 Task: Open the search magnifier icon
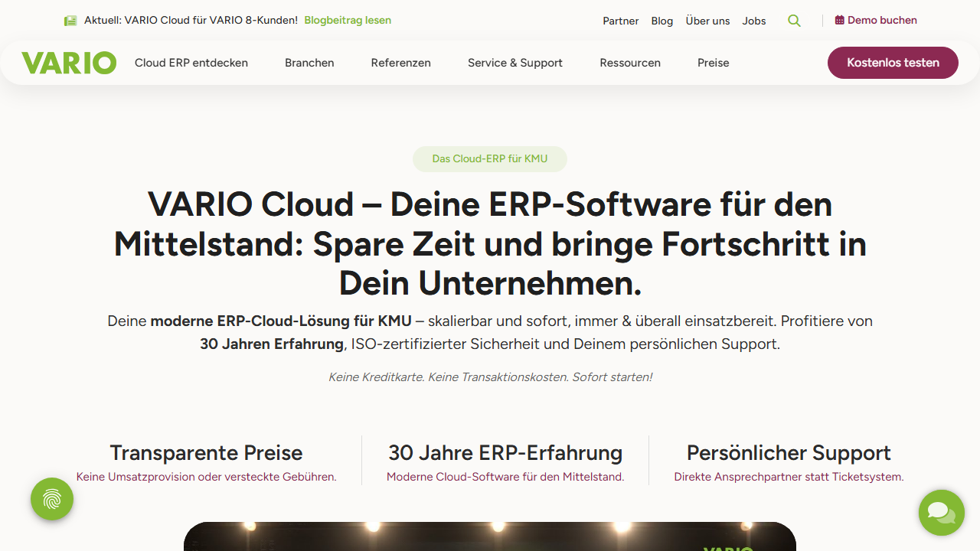coord(794,21)
